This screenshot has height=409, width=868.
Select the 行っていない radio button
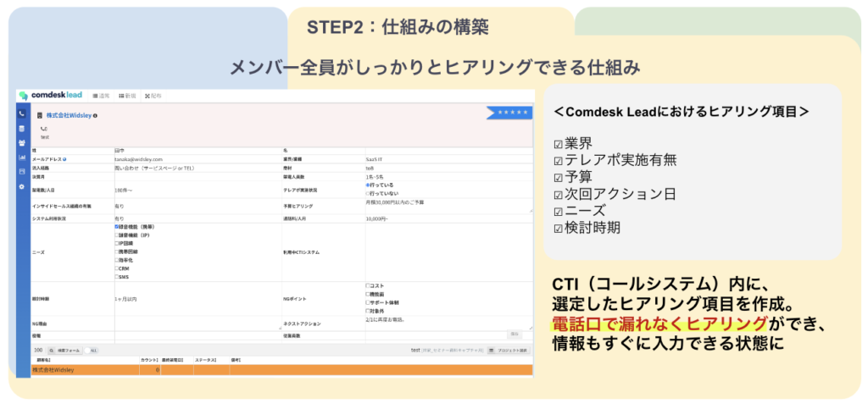point(368,193)
